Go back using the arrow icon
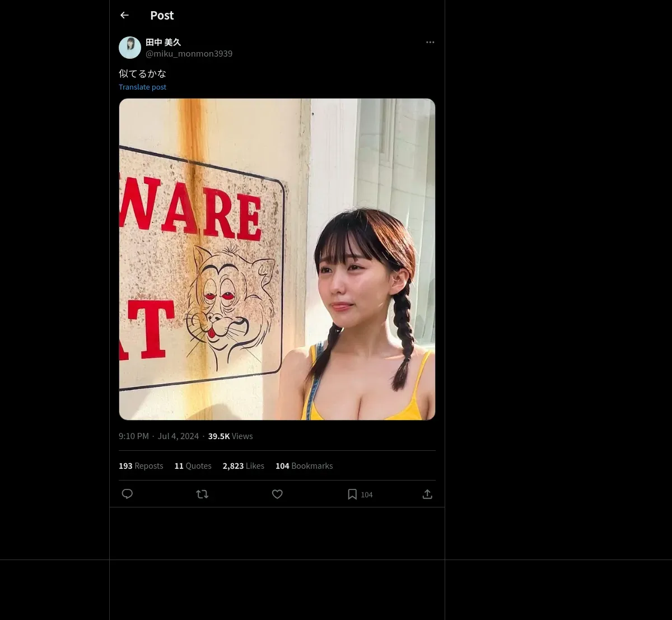The width and height of the screenshot is (672, 620). click(124, 15)
